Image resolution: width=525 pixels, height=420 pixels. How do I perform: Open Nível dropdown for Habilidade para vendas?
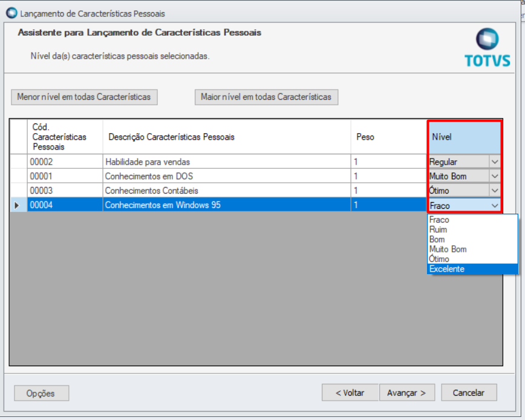495,162
